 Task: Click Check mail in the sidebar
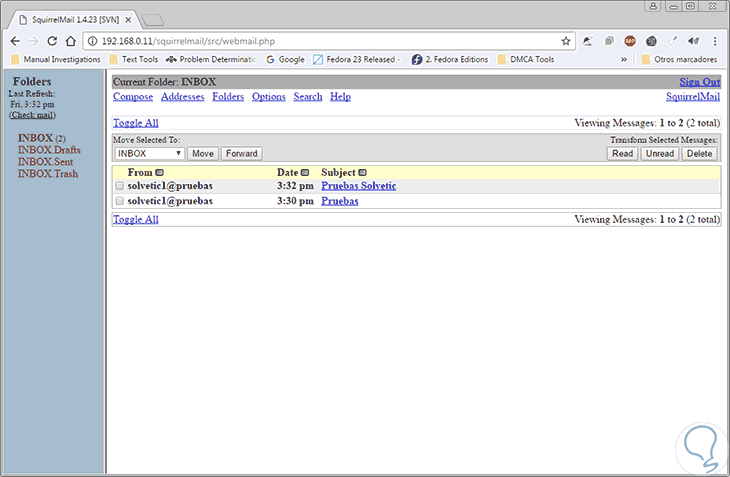click(33, 115)
